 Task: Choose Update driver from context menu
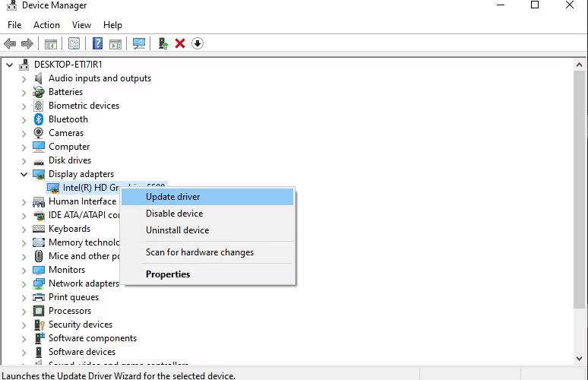click(x=207, y=197)
